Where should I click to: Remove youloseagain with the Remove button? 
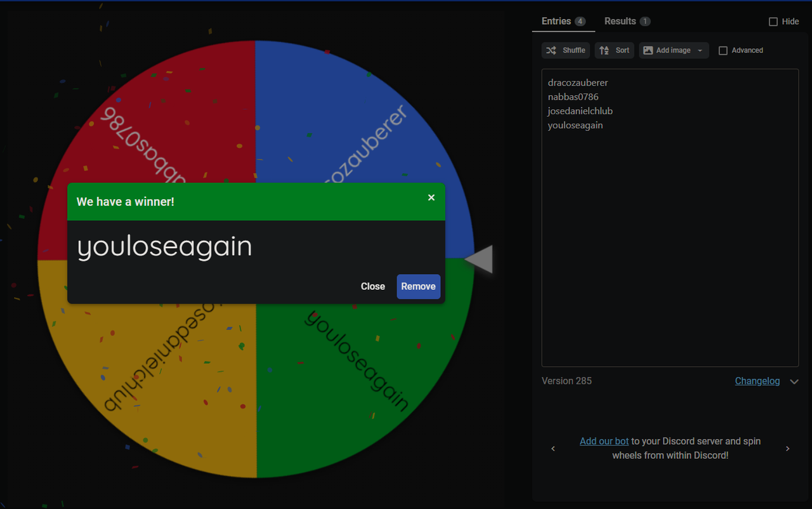[x=418, y=286]
